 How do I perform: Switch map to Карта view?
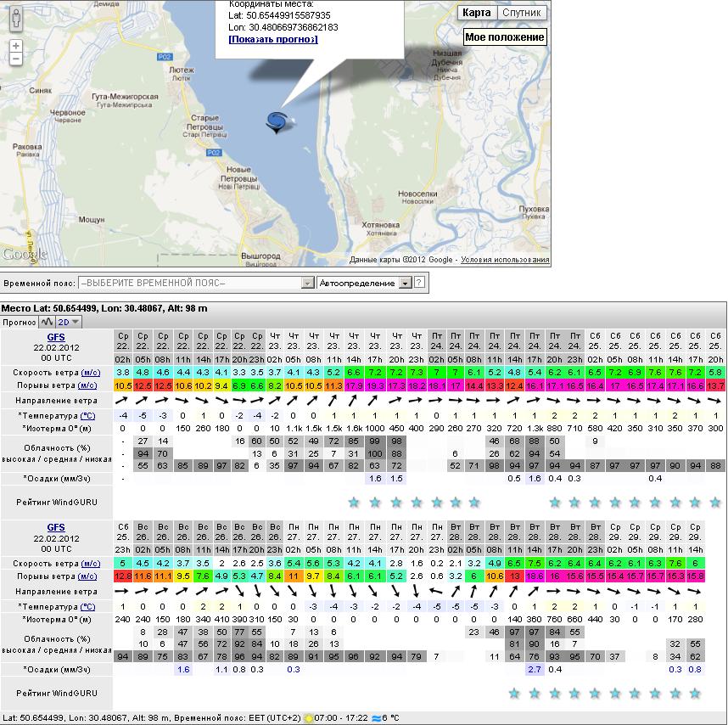[476, 13]
